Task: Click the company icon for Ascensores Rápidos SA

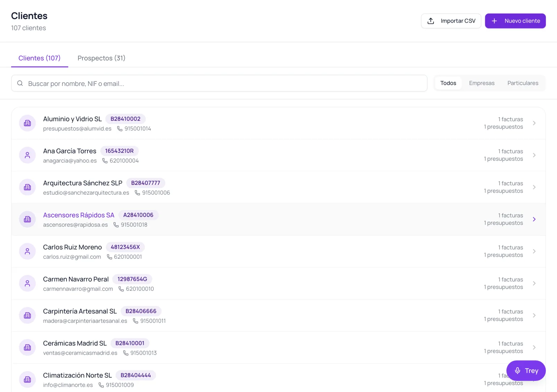Action: click(x=28, y=219)
